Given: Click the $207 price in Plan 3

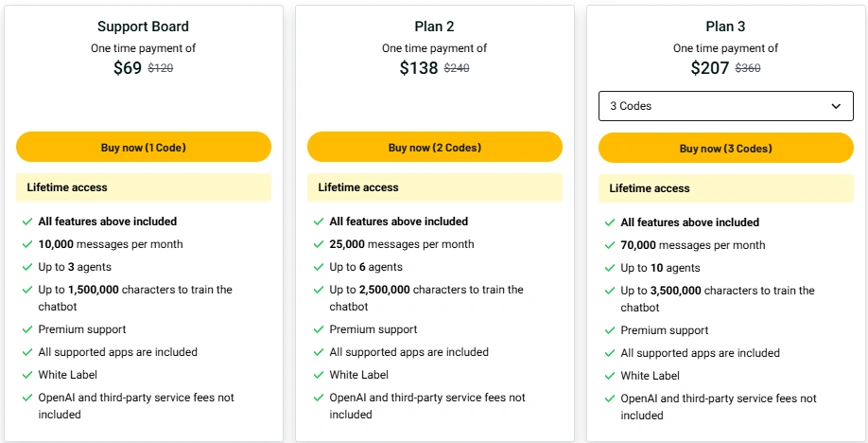Looking at the screenshot, I should (x=710, y=67).
